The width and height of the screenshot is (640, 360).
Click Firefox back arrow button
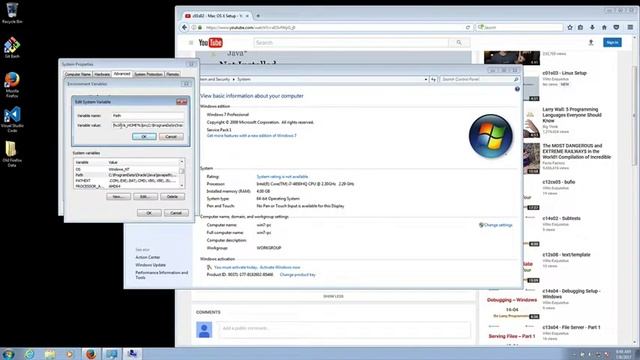(x=184, y=27)
